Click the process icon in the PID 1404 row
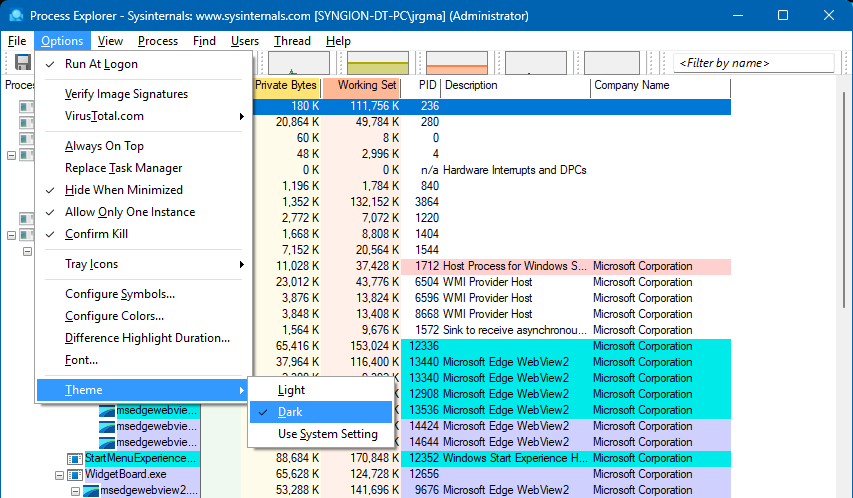The height and width of the screenshot is (498, 853). tap(26, 234)
